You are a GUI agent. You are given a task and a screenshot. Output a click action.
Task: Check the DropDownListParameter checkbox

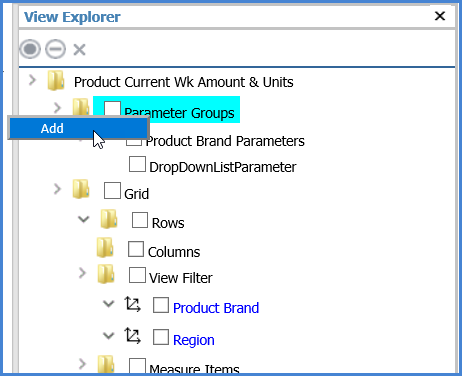(137, 164)
